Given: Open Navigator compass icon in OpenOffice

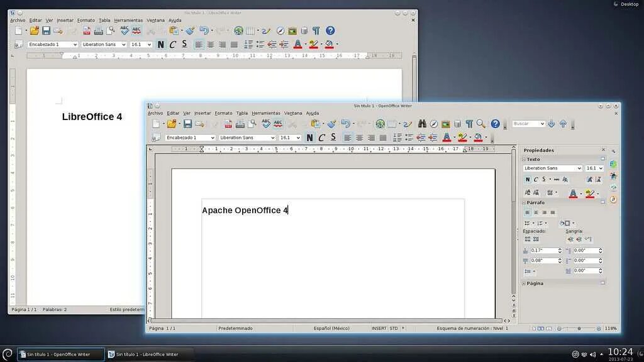Looking at the screenshot, I should pyautogui.click(x=434, y=124).
